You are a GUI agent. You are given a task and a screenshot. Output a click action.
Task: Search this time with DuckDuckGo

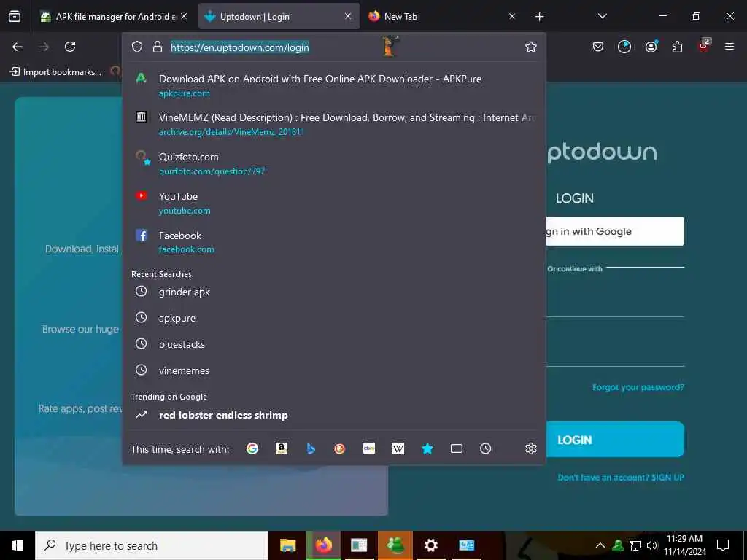coord(340,448)
